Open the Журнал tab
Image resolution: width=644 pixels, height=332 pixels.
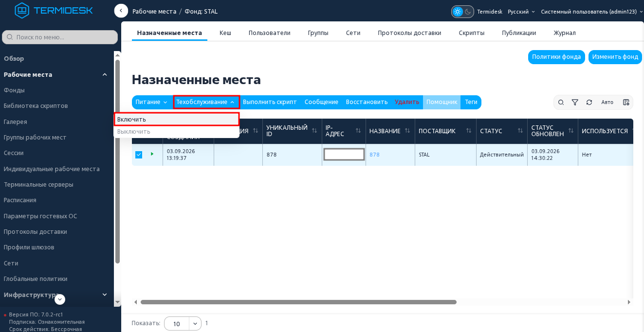pyautogui.click(x=565, y=33)
